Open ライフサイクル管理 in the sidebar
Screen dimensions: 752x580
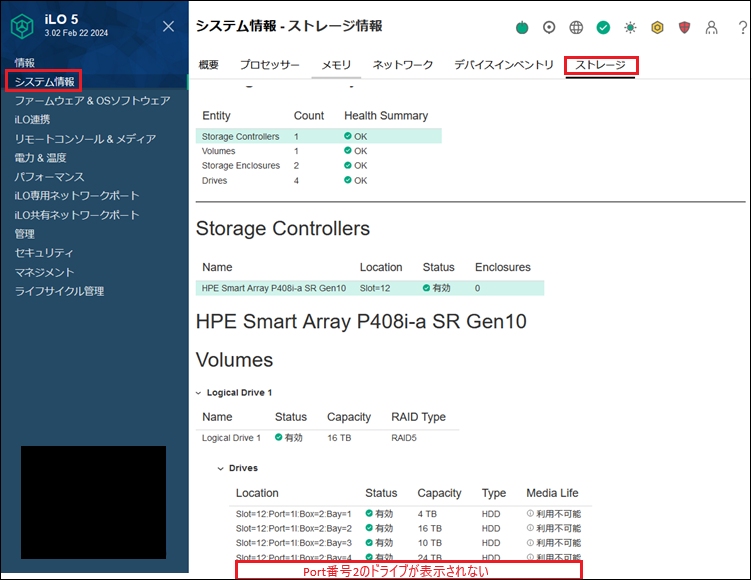pyautogui.click(x=59, y=291)
